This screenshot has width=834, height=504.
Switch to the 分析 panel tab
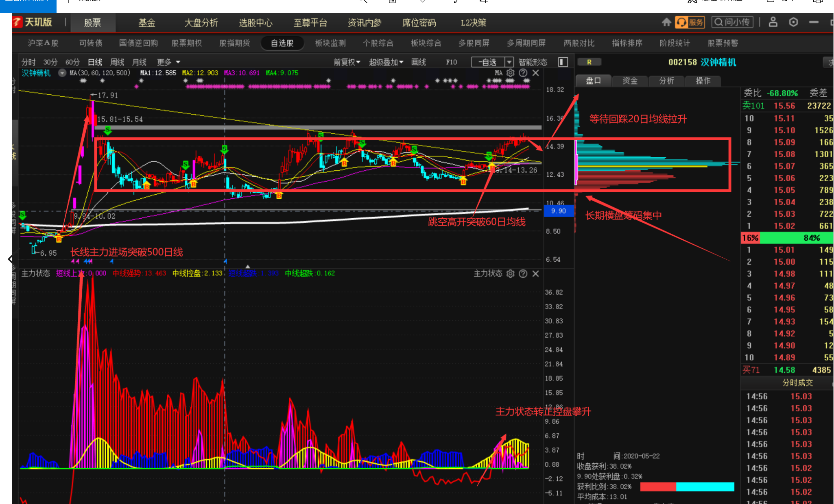click(x=666, y=80)
